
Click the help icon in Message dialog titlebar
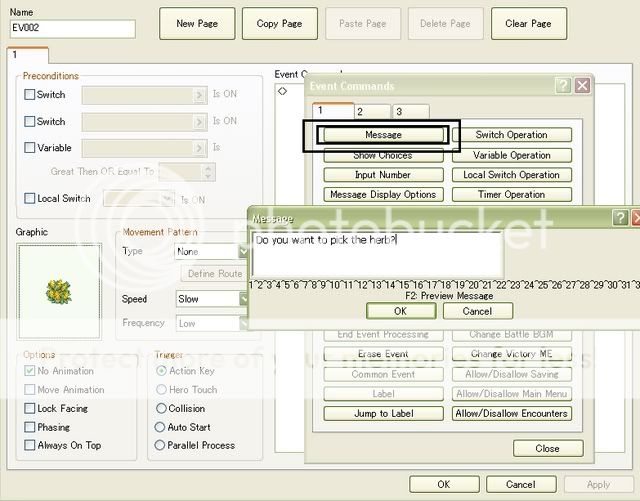619,217
